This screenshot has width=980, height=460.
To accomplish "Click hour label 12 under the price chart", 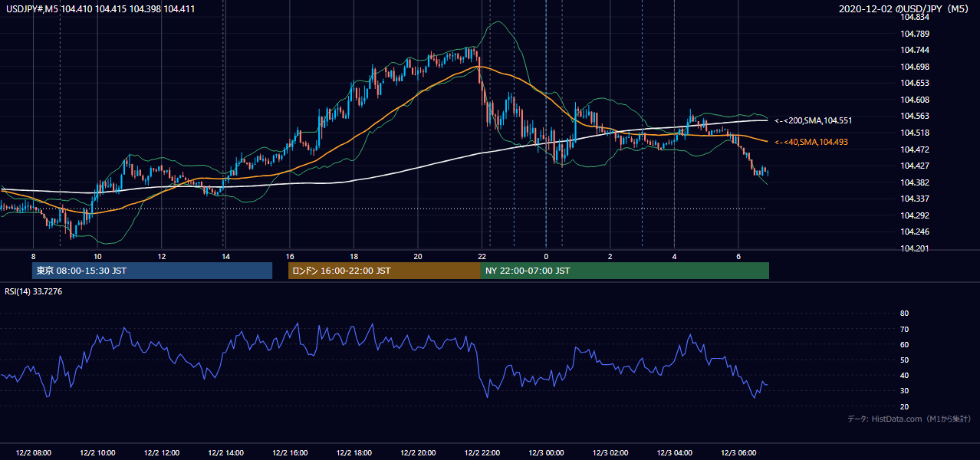I will tap(161, 256).
